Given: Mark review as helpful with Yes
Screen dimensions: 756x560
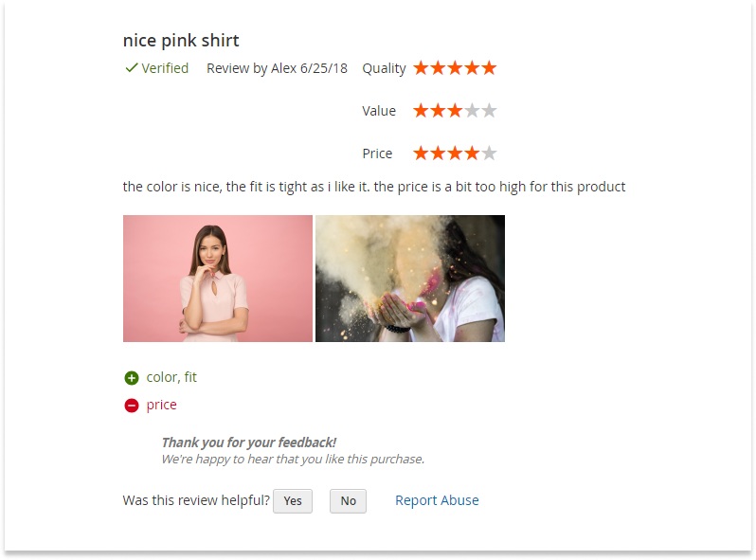Looking at the screenshot, I should pyautogui.click(x=293, y=501).
